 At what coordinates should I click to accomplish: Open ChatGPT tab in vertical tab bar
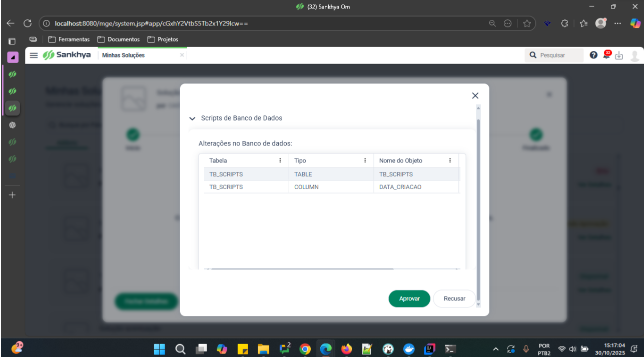coord(13,125)
